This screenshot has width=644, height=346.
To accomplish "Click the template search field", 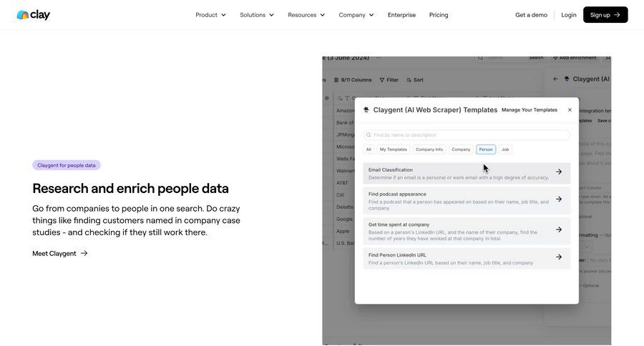I will point(467,134).
